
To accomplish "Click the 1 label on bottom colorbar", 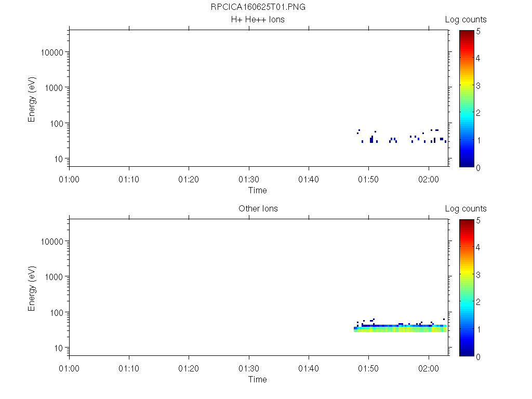I will [x=478, y=329].
